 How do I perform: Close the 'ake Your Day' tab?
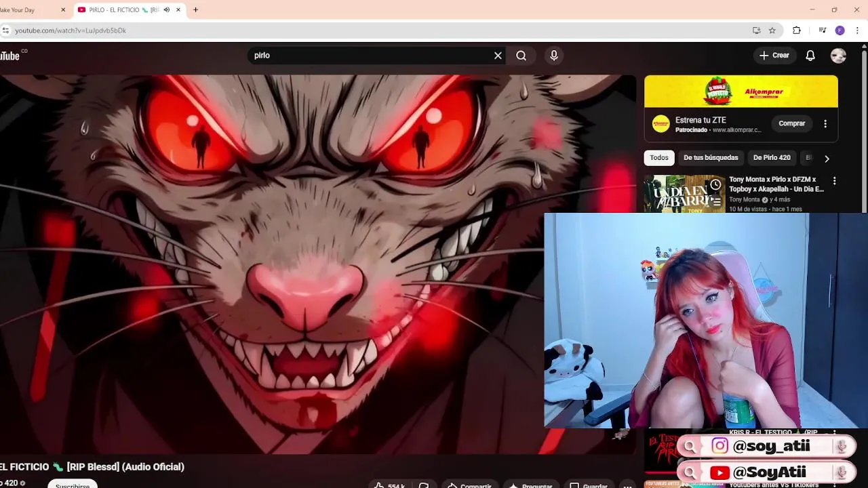pyautogui.click(x=63, y=9)
